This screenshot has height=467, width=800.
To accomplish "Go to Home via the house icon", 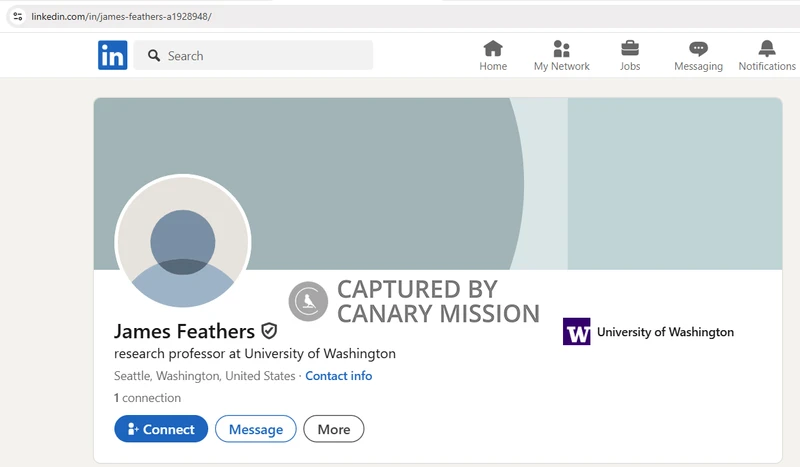I will click(x=493, y=49).
